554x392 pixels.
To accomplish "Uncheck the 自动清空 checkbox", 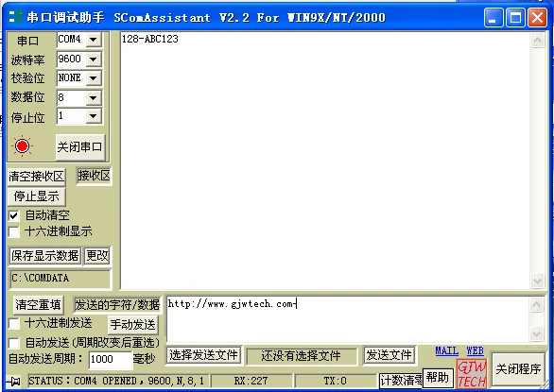I will pyautogui.click(x=14, y=215).
